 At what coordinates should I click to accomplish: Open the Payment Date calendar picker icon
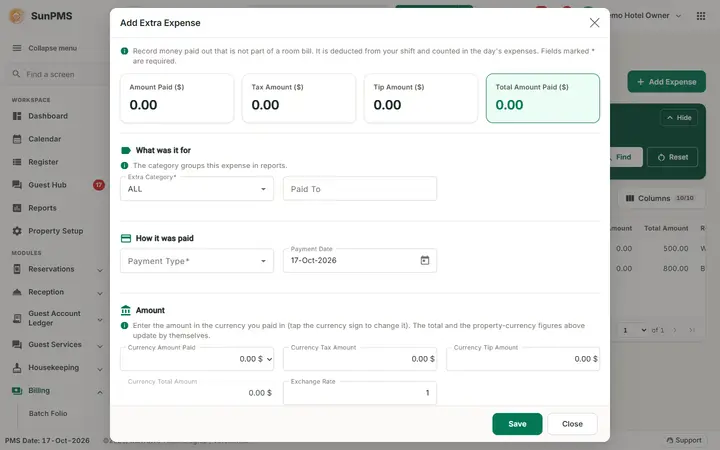(425, 260)
